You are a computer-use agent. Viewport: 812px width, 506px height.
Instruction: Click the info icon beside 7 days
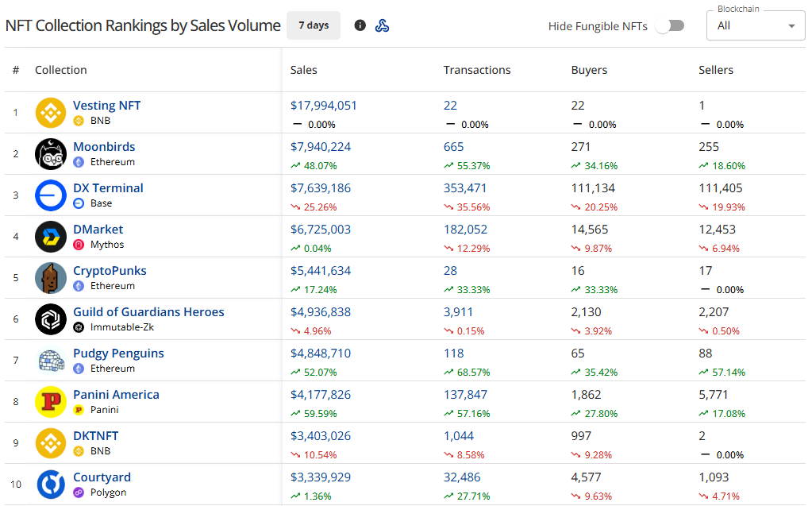pyautogui.click(x=360, y=25)
